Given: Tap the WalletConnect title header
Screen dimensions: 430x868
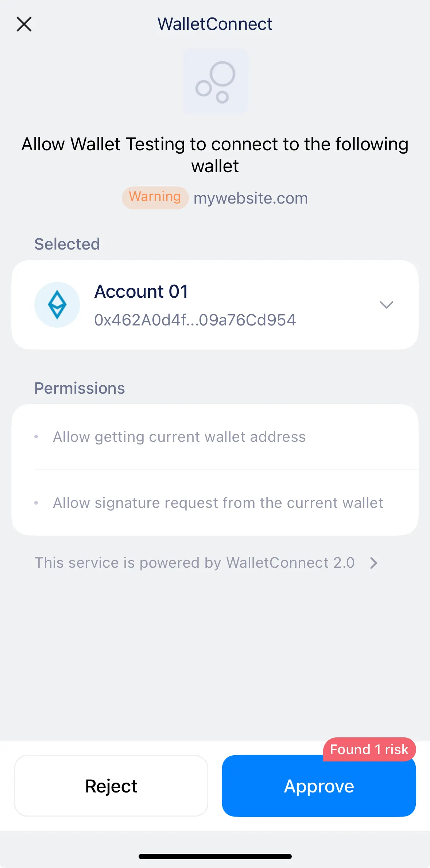Looking at the screenshot, I should click(x=215, y=24).
